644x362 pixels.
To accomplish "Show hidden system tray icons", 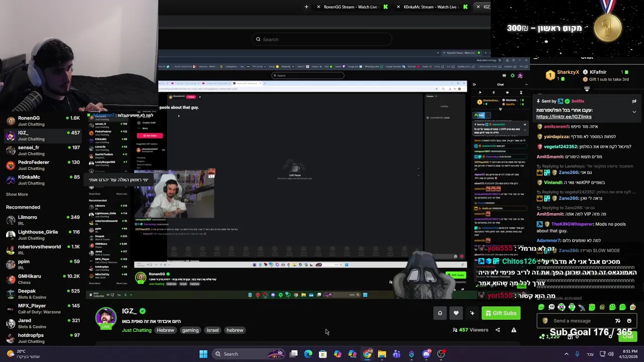I will (x=566, y=354).
